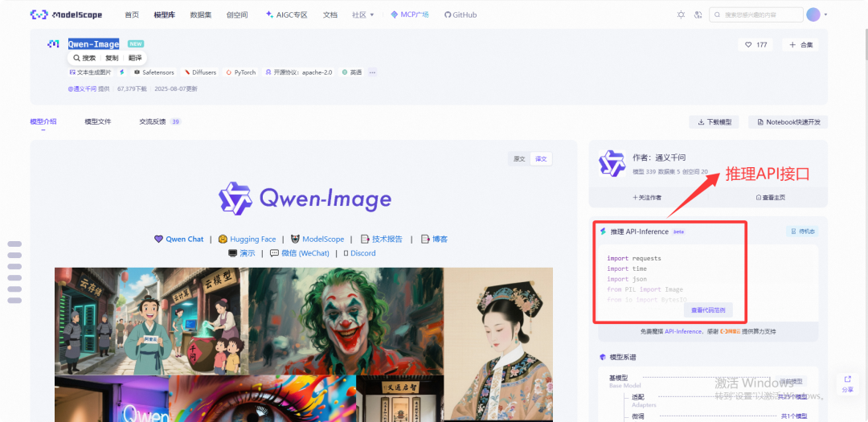Click the 开源协议 apache-2.0 license tag

click(299, 72)
